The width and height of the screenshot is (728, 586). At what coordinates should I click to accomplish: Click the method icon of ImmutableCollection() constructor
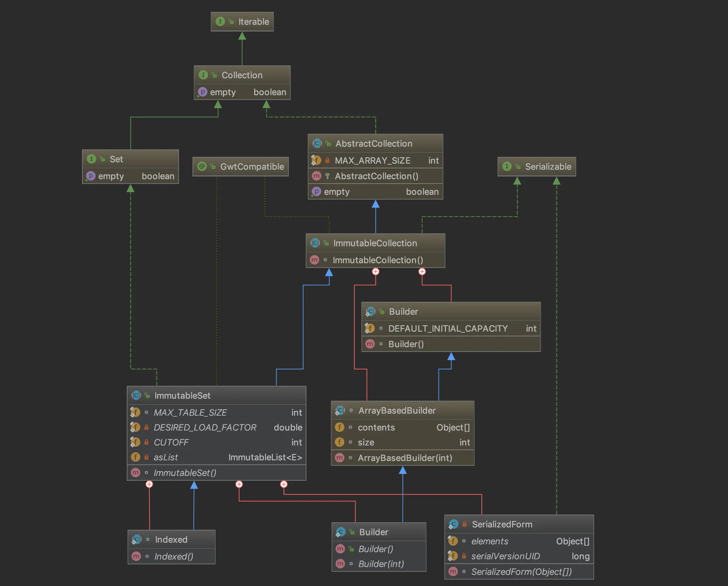point(315,260)
